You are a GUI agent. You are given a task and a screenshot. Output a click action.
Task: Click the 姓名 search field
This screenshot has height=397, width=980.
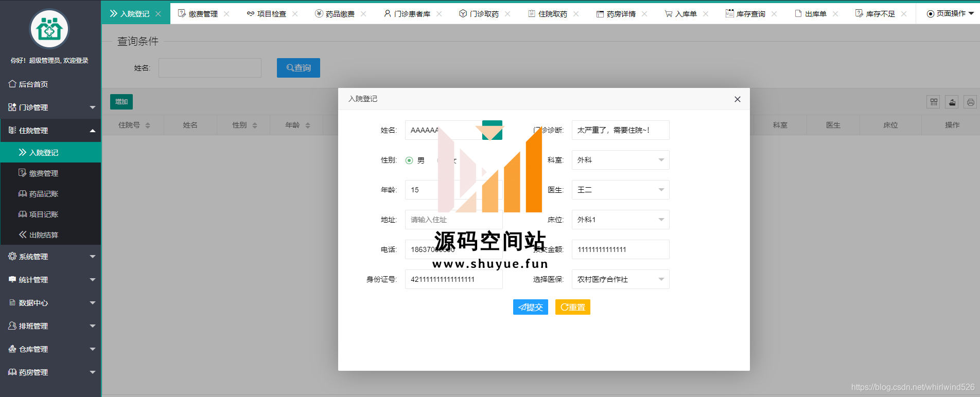(x=210, y=68)
